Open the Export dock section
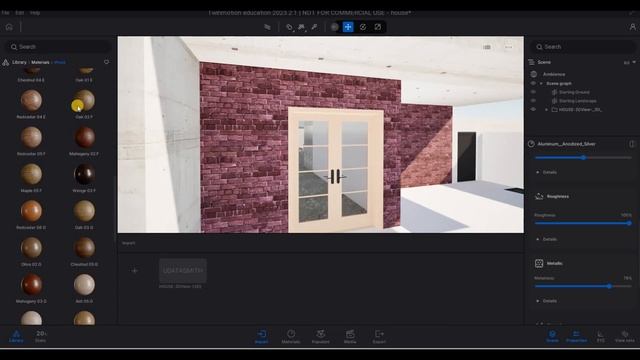Screen dimensions: 640x360 pos(379,337)
